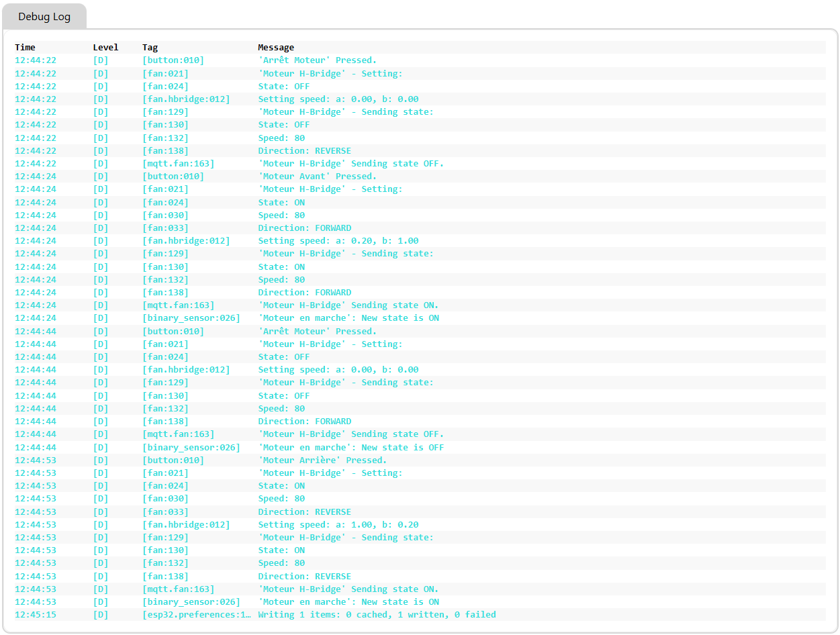
Task: Click the esp32.preferences tag
Action: (197, 615)
